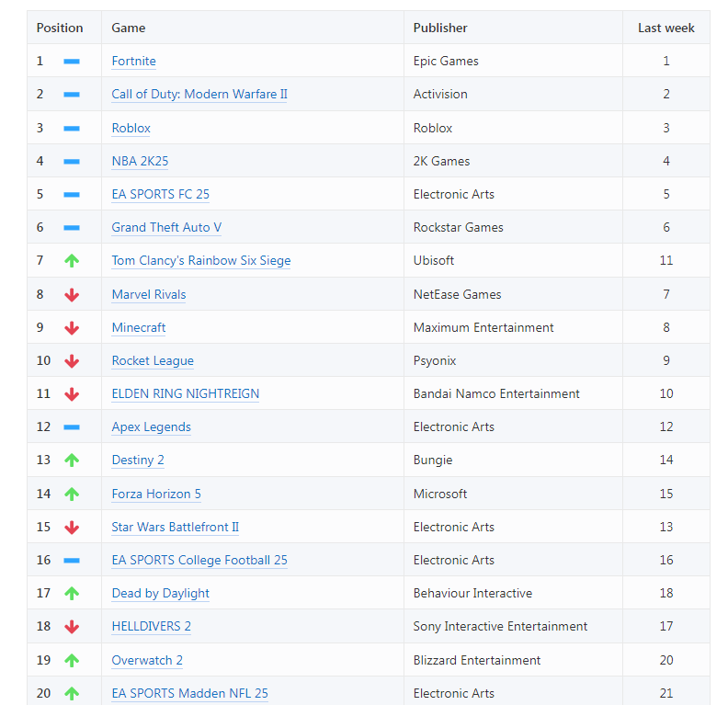Click unchanged dash icon in Roblox row
Screen dimensions: 728x705
click(72, 128)
